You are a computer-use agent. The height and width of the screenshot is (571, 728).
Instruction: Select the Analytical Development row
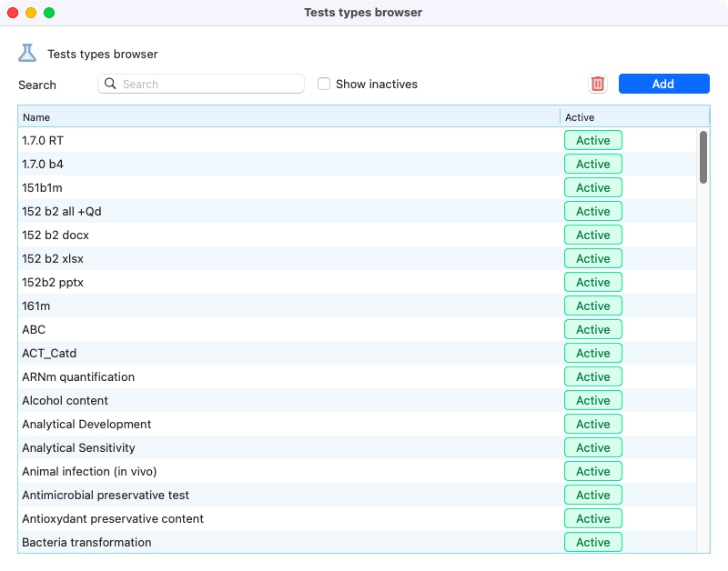pos(357,424)
